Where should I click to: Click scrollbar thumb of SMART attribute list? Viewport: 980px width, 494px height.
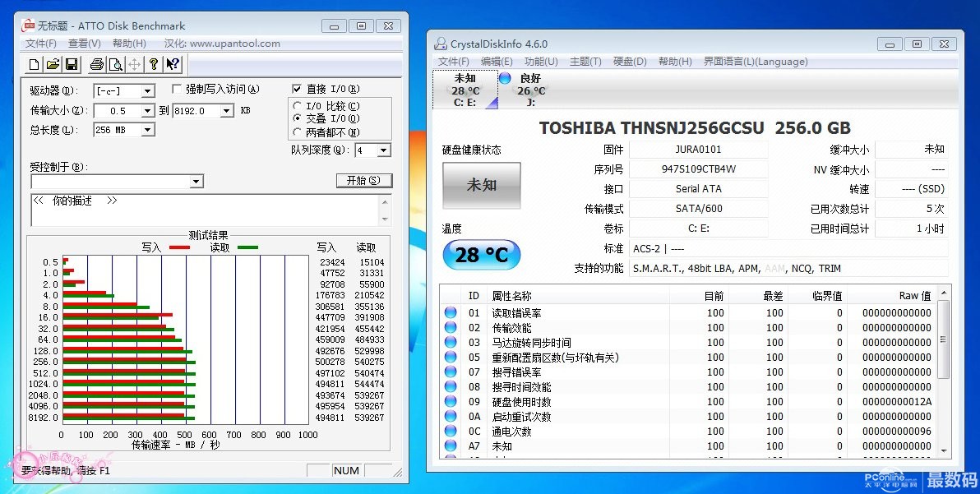pyautogui.click(x=944, y=339)
